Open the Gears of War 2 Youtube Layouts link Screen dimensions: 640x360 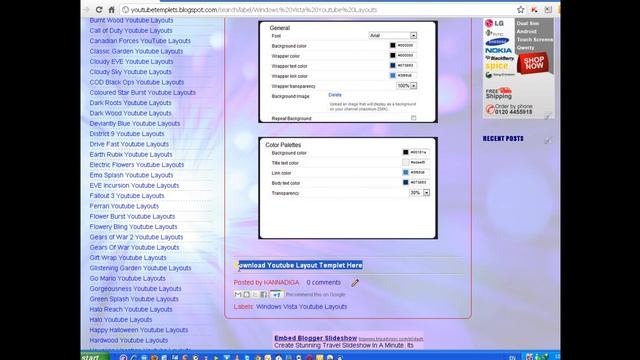click(136, 237)
